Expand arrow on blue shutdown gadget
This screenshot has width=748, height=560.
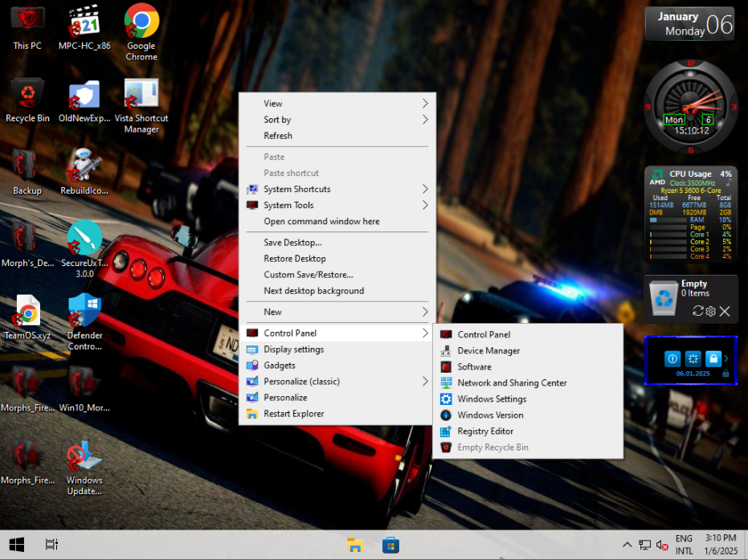(x=726, y=358)
